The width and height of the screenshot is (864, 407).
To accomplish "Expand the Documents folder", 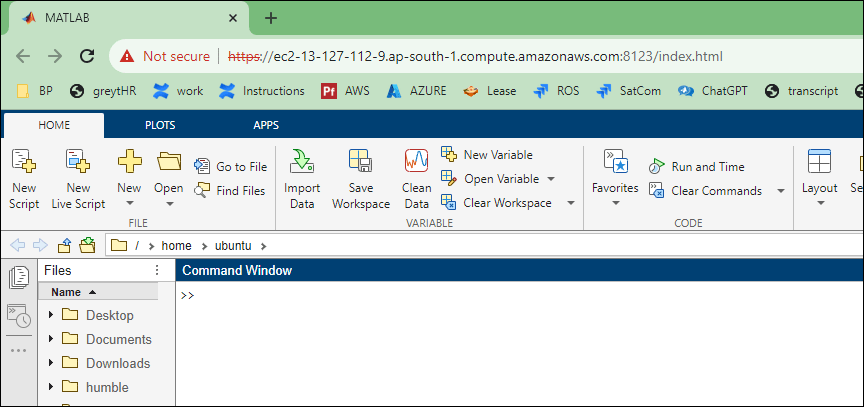I will (51, 338).
